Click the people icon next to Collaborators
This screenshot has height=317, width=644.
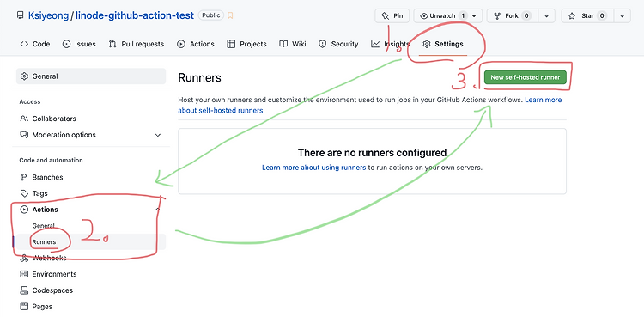click(x=24, y=119)
